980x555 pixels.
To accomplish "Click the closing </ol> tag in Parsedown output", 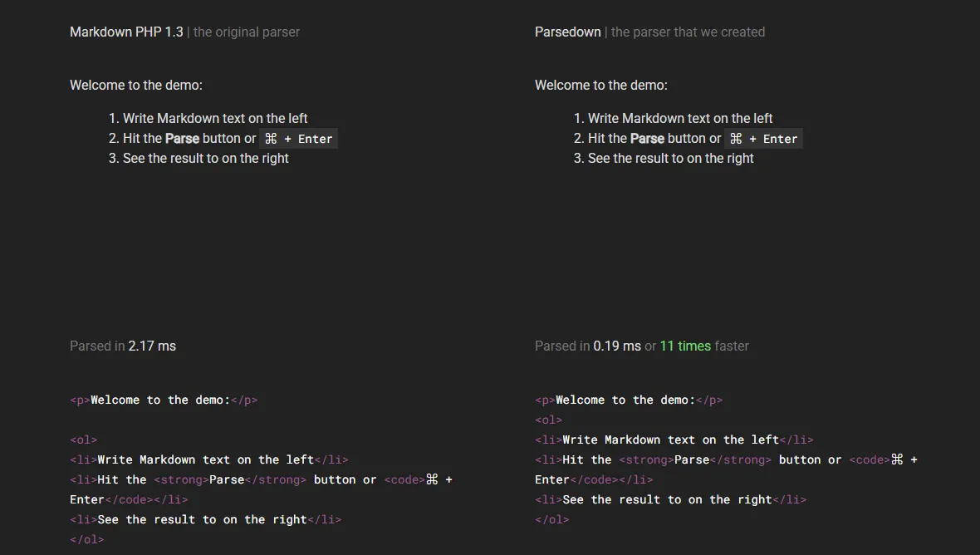I will (x=552, y=519).
